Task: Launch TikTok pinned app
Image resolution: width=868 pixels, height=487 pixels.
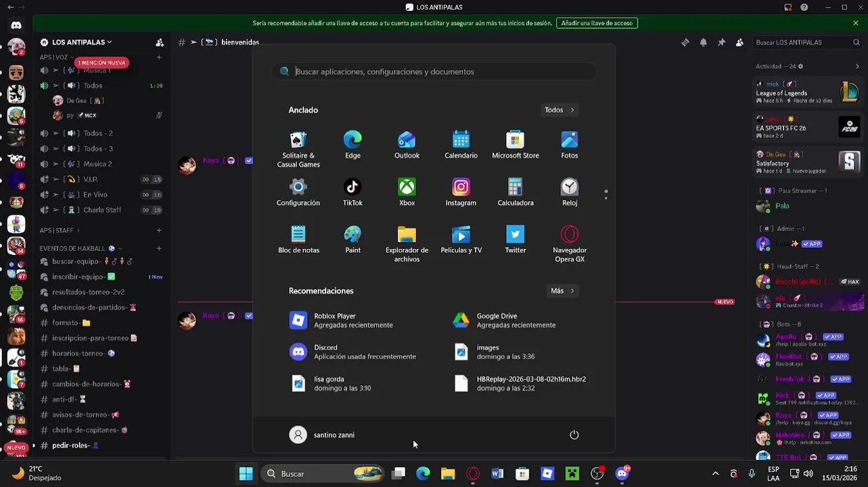Action: point(352,193)
